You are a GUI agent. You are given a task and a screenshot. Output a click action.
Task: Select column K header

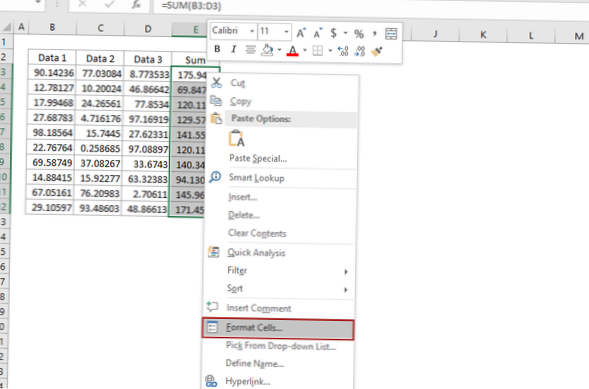(483, 35)
